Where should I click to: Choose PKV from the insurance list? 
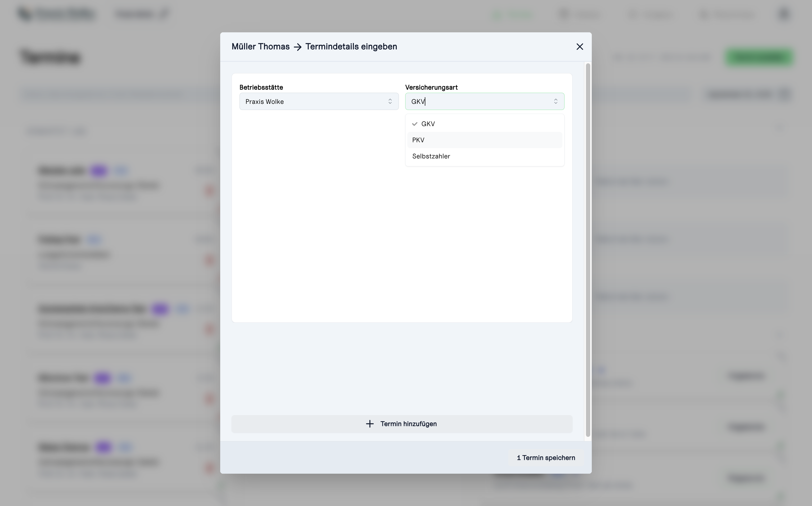(x=484, y=140)
